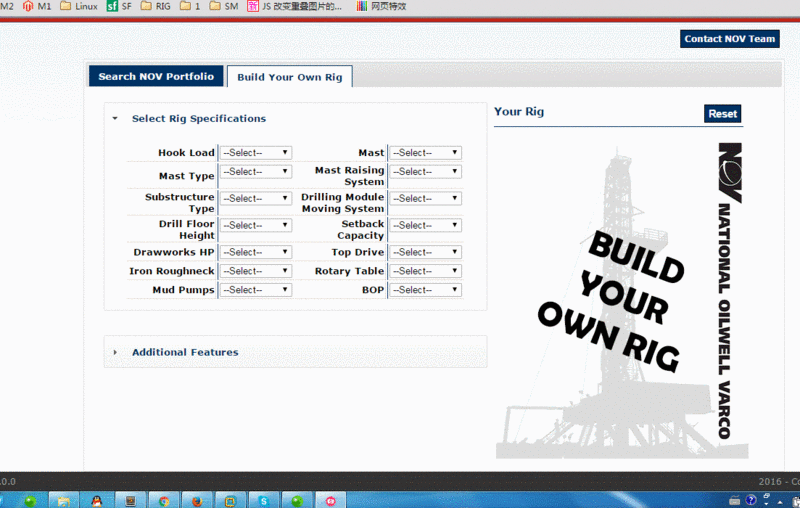This screenshot has width=800, height=508.
Task: Open the Drawworks HP dropdown
Action: click(x=256, y=252)
